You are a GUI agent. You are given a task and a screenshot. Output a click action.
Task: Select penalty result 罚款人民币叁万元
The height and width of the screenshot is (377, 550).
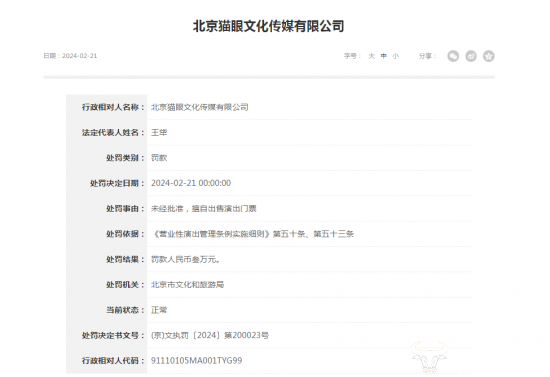click(185, 260)
